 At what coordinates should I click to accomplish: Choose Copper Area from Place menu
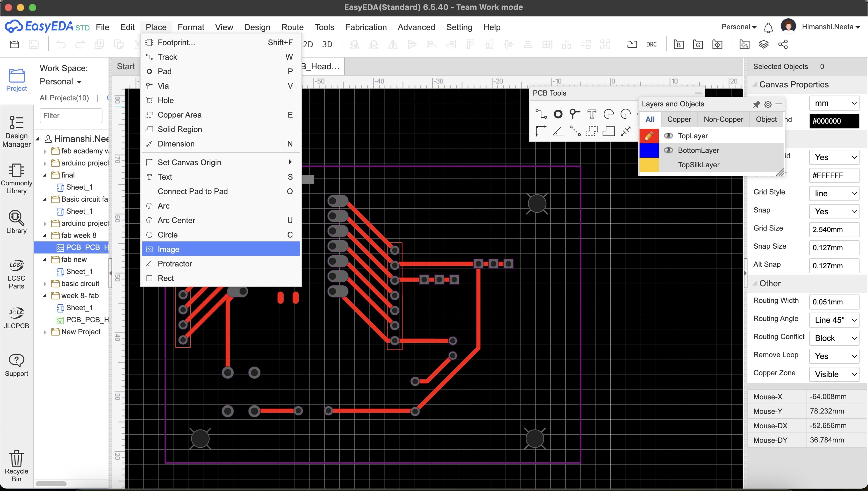tap(221, 115)
